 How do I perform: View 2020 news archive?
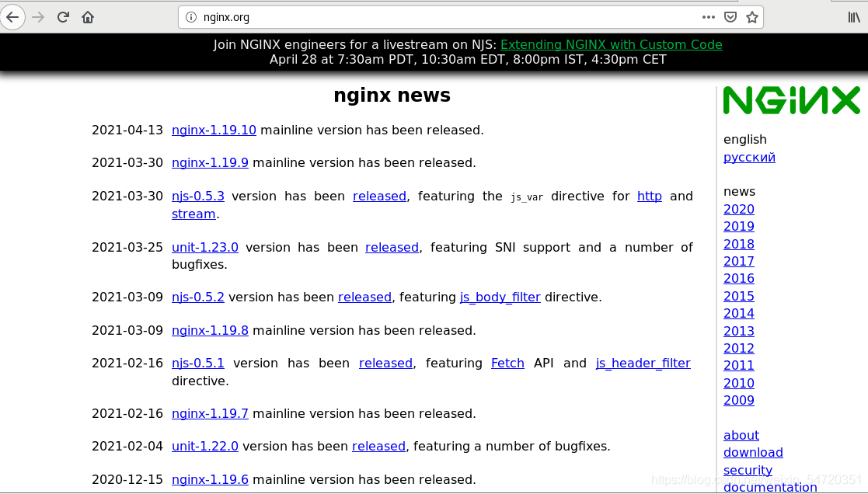pyautogui.click(x=739, y=209)
